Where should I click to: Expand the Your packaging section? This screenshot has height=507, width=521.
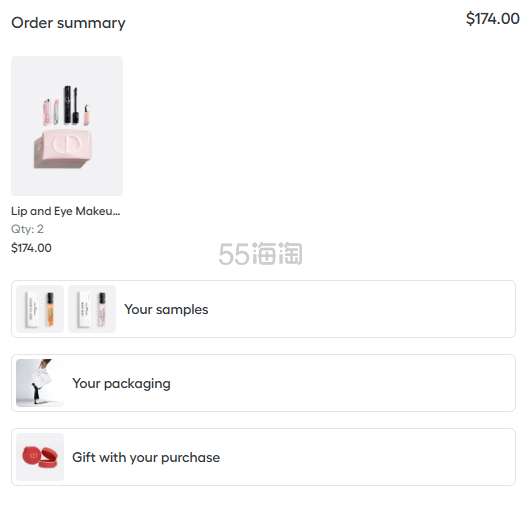[x=263, y=383]
